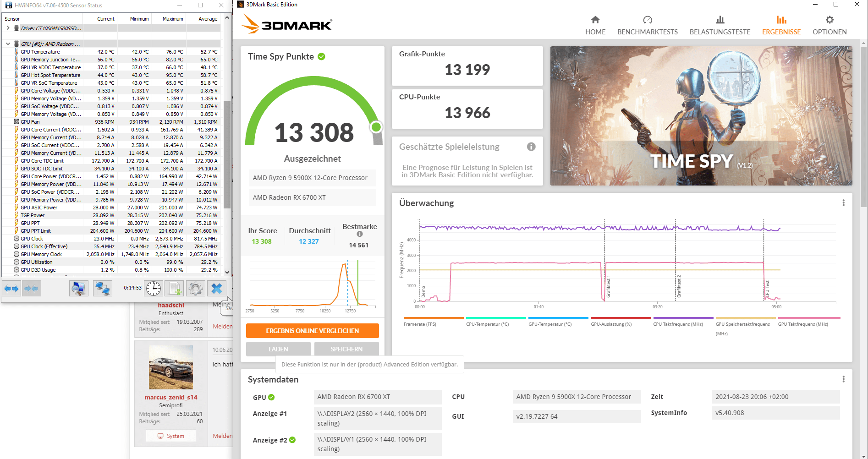This screenshot has height=459, width=868.
Task: Click the Maximum column header
Action: point(169,19)
